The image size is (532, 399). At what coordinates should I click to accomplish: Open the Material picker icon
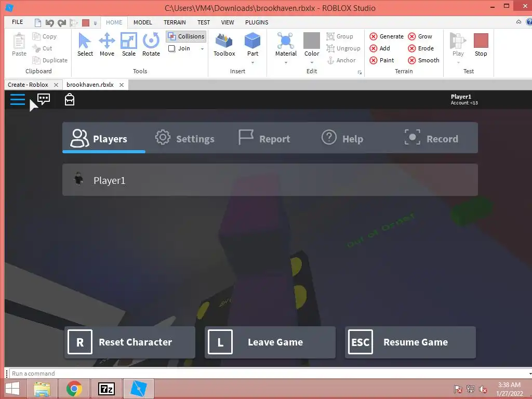click(286, 41)
